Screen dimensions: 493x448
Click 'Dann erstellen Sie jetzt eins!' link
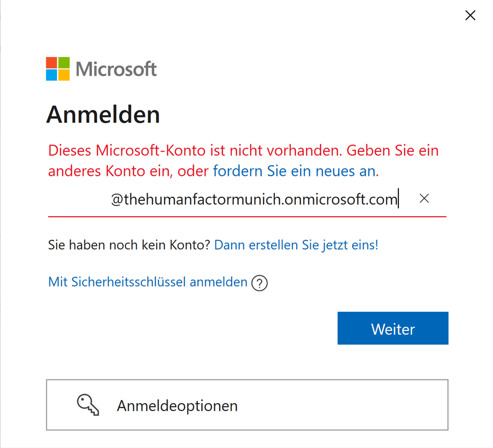[296, 245]
